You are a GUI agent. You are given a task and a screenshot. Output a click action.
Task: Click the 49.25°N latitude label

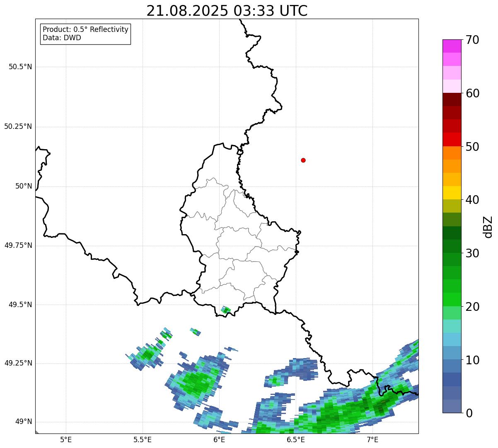(x=18, y=363)
